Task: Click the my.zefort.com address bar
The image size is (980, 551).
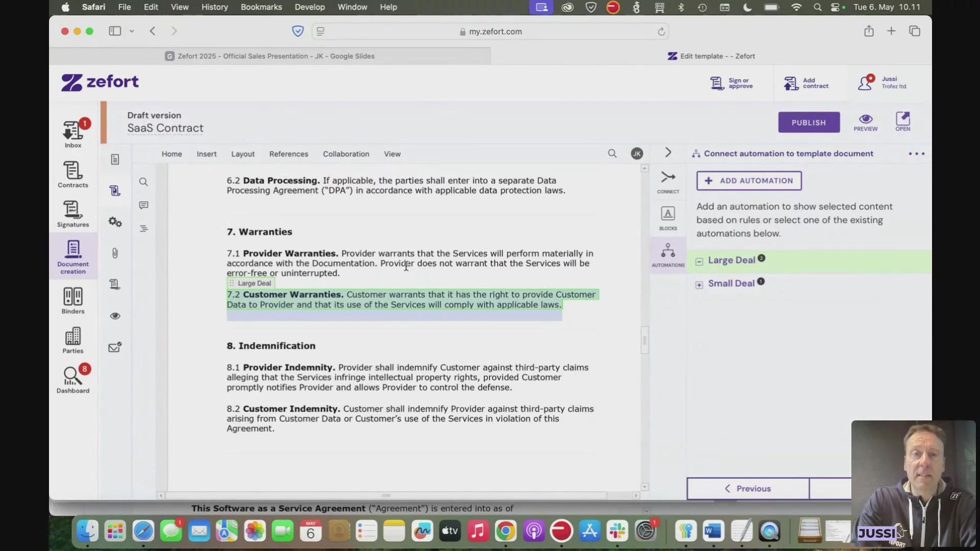Action: (x=490, y=32)
